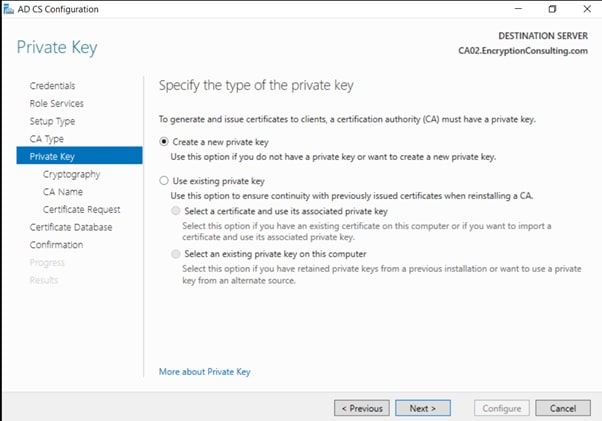602x421 pixels.
Task: Select Create a new private key
Action: click(x=165, y=142)
